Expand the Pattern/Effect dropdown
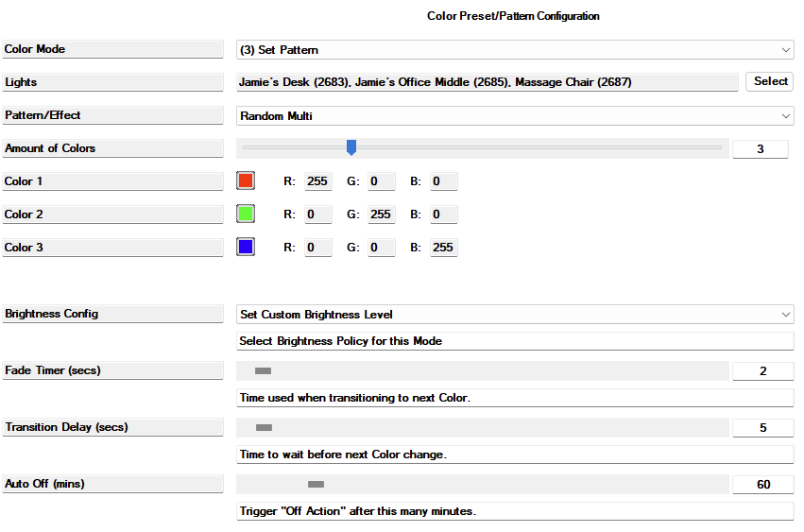 tap(514, 115)
